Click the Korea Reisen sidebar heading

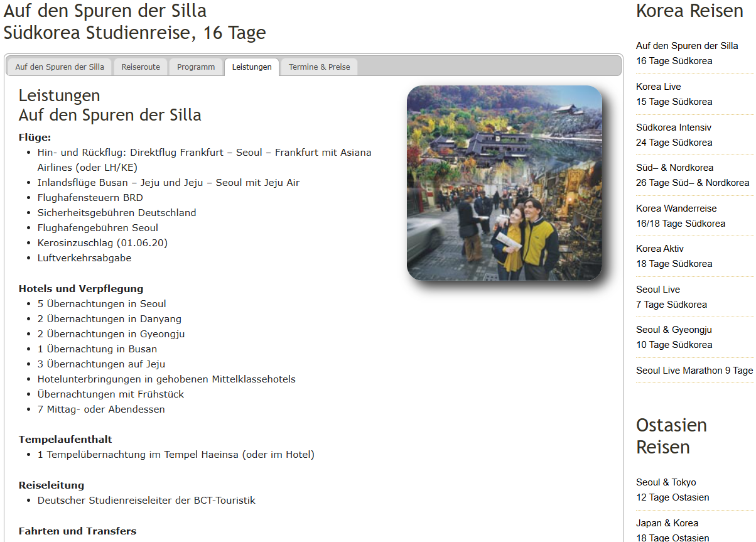[689, 11]
